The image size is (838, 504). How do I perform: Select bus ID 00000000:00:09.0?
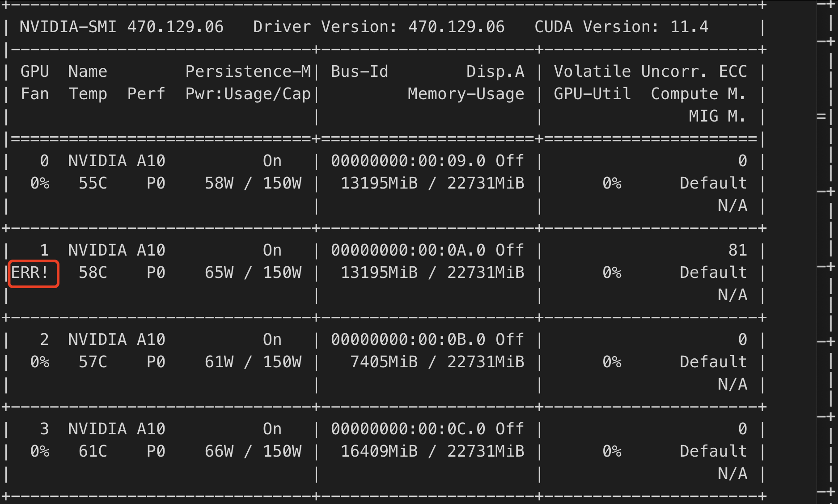point(408,161)
